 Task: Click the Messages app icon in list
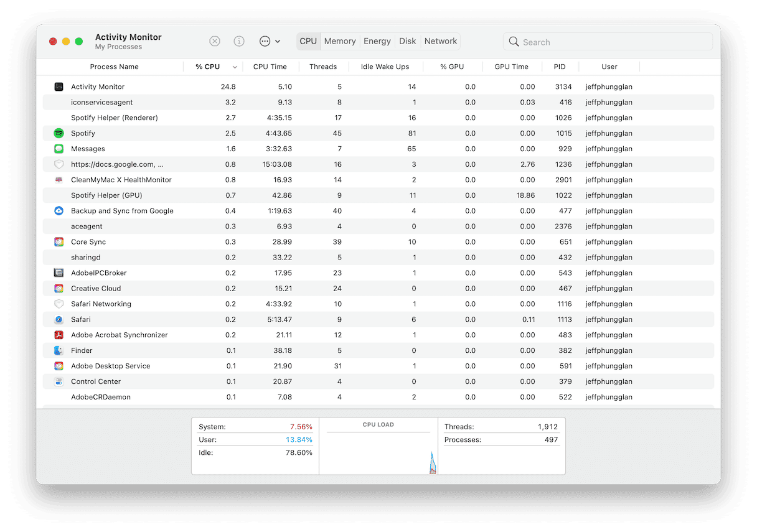tap(59, 149)
